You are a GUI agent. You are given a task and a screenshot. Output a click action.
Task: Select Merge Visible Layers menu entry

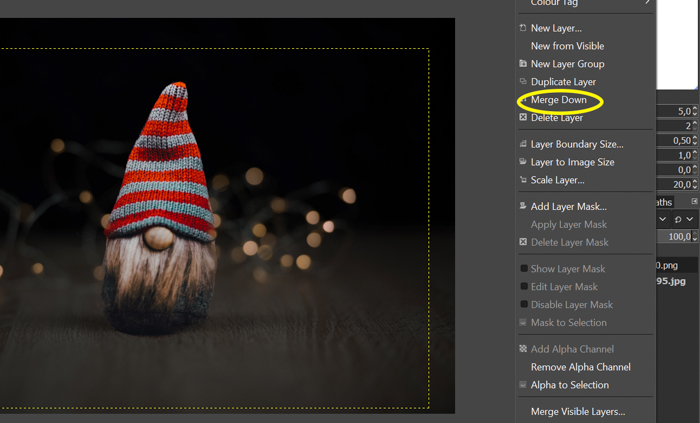click(577, 411)
